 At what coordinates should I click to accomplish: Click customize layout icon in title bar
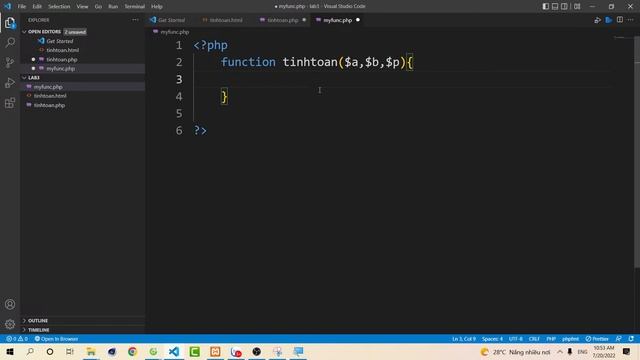pyautogui.click(x=577, y=6)
